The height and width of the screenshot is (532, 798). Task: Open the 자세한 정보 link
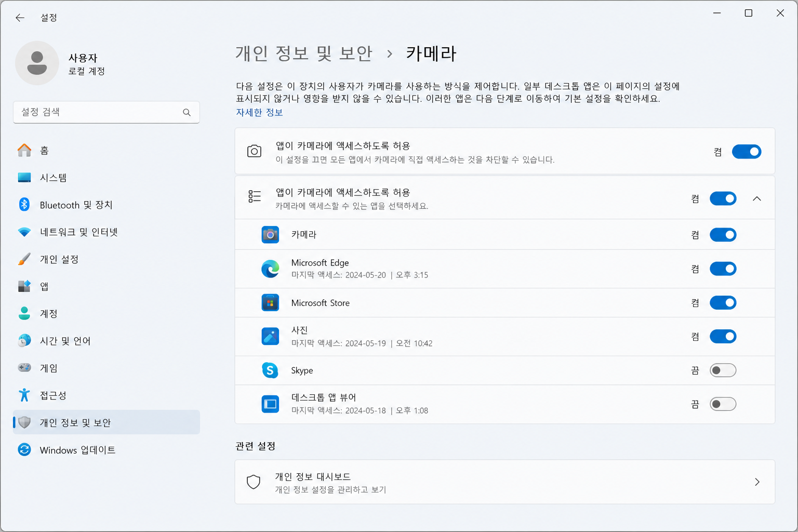click(x=259, y=112)
